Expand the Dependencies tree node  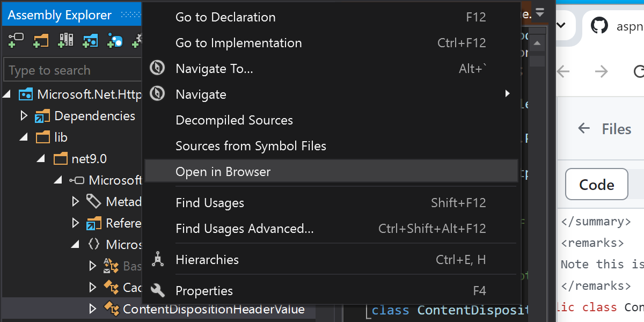pos(24,116)
